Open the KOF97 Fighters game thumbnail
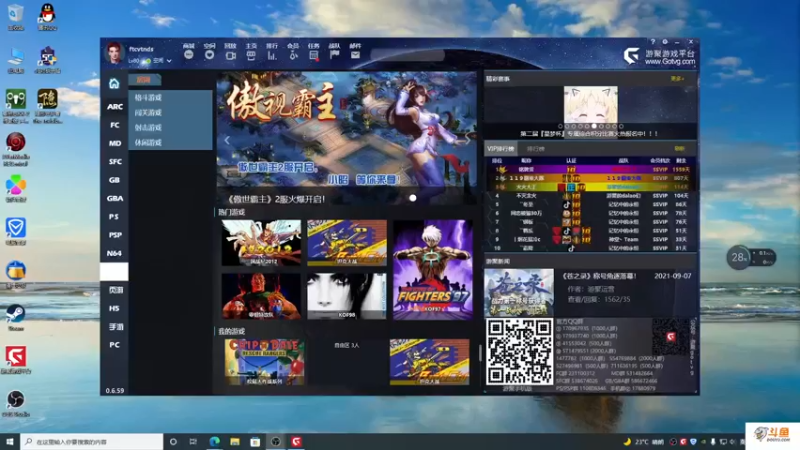 [x=433, y=269]
